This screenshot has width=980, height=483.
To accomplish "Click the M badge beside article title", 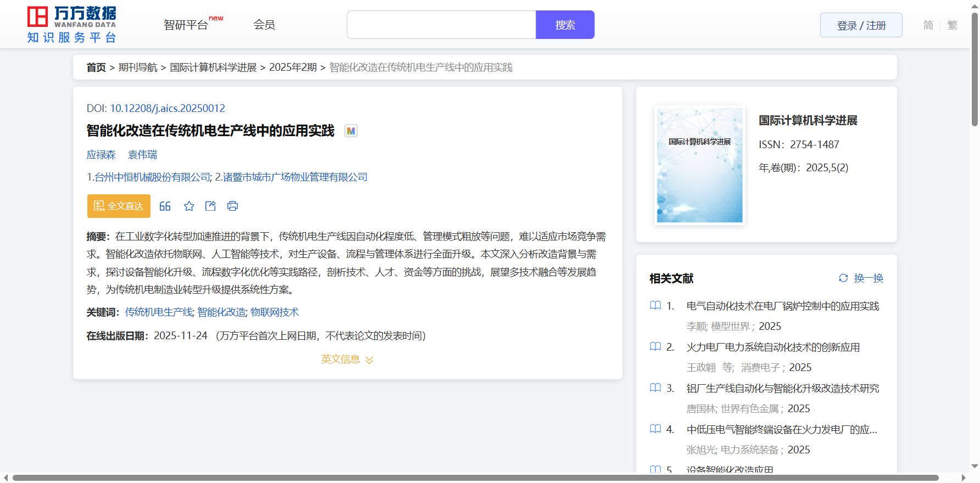I will [350, 131].
